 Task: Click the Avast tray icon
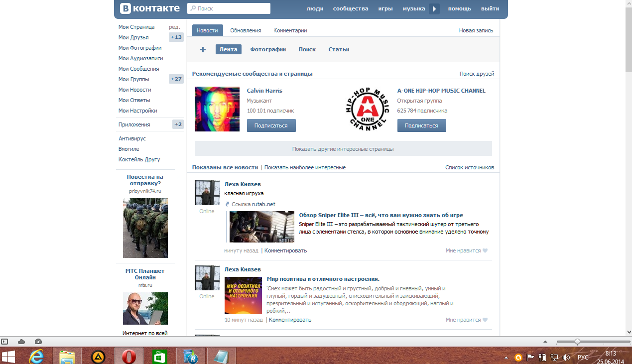point(518,357)
